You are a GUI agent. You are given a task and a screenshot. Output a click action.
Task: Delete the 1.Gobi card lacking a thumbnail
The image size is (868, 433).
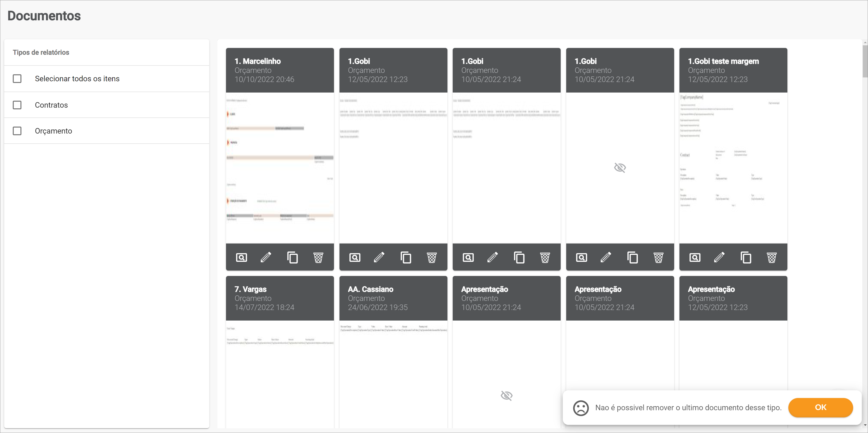[x=659, y=257]
